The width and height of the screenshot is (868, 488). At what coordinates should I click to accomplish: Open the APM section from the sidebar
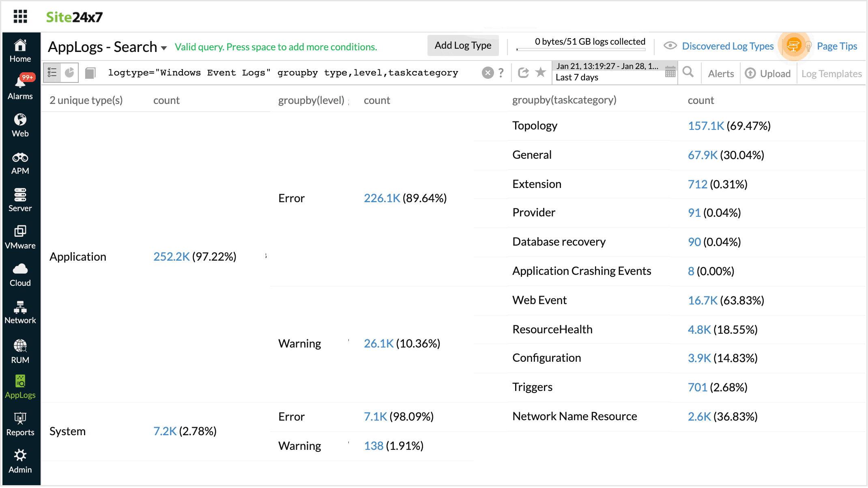tap(20, 158)
